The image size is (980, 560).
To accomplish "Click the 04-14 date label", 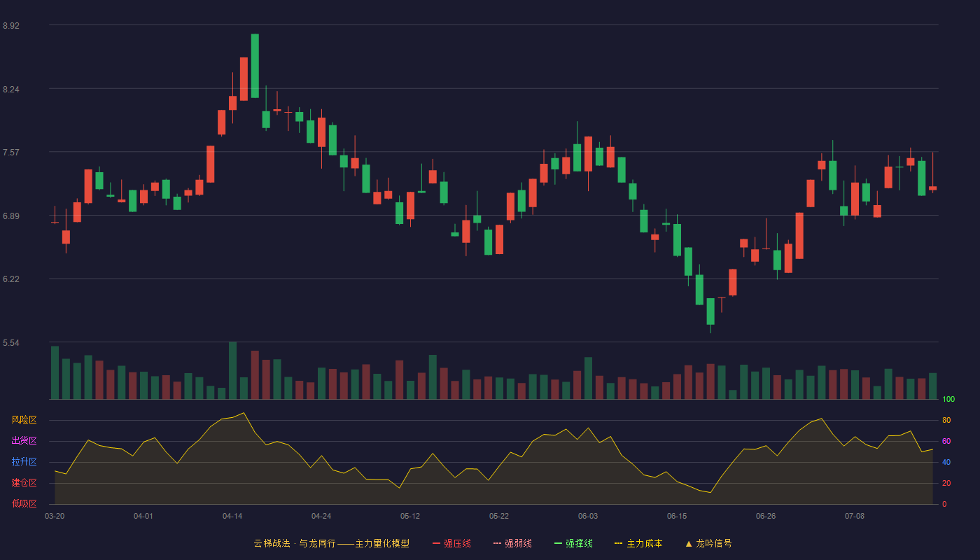I will click(232, 516).
